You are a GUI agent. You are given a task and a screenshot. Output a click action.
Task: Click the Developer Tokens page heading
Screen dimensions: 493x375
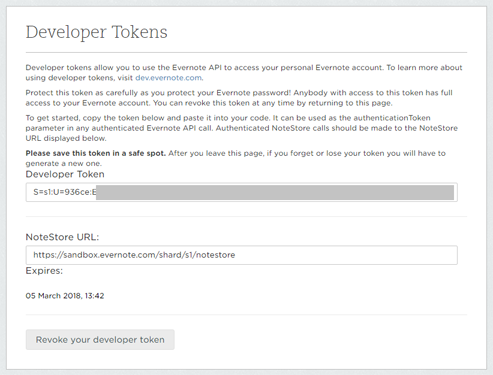click(x=97, y=32)
